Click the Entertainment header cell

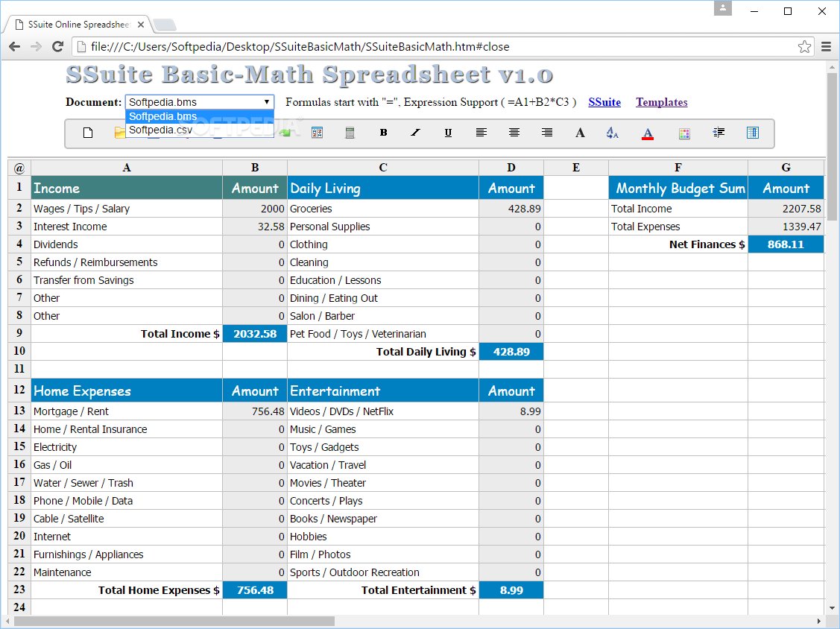tap(383, 391)
